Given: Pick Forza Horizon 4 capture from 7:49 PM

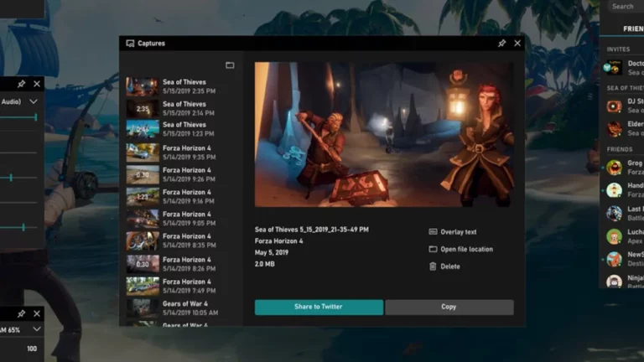Looking at the screenshot, I should point(180,286).
